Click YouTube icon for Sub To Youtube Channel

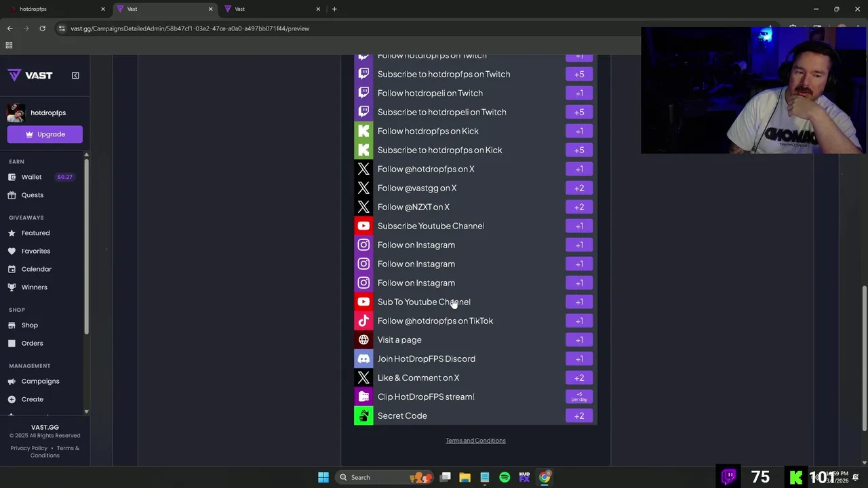363,302
